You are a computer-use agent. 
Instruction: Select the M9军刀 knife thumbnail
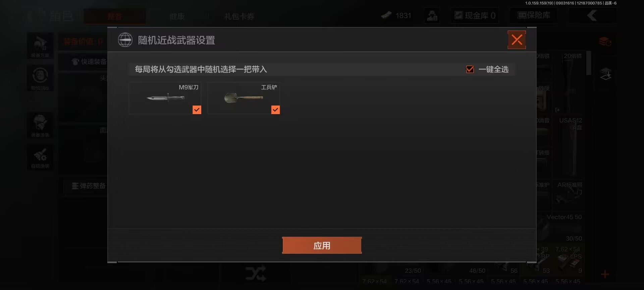(165, 98)
